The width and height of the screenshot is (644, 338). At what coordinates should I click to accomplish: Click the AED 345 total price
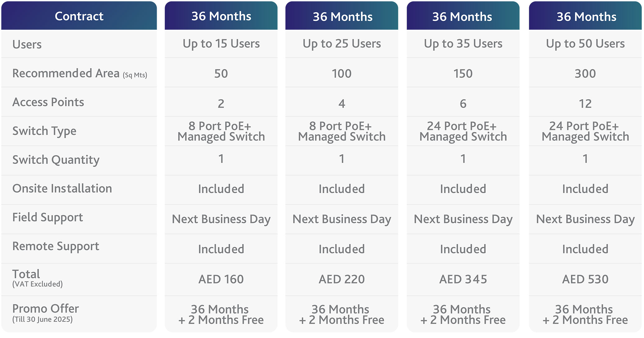463,279
